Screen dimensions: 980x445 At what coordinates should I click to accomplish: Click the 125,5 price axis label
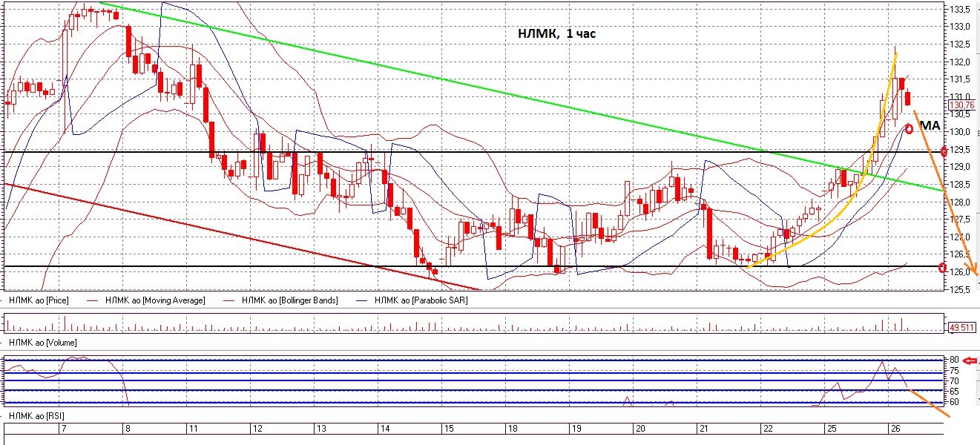pyautogui.click(x=961, y=289)
